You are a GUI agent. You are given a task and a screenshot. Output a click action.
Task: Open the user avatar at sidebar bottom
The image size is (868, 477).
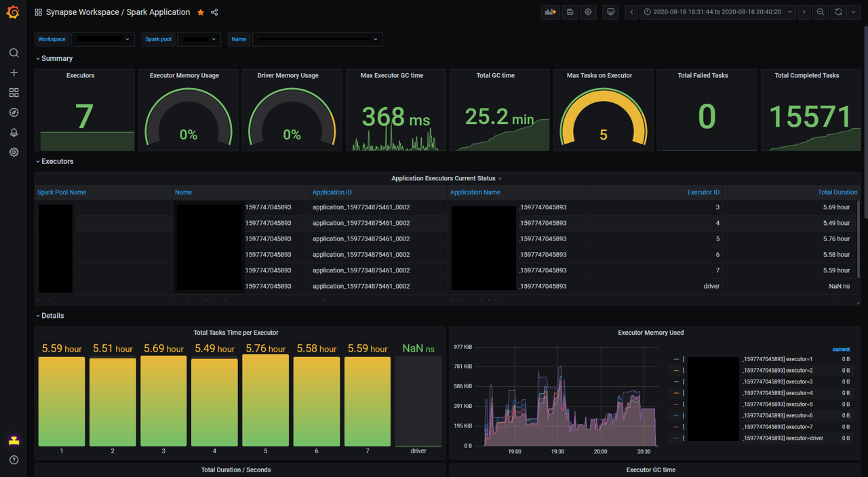pyautogui.click(x=14, y=440)
